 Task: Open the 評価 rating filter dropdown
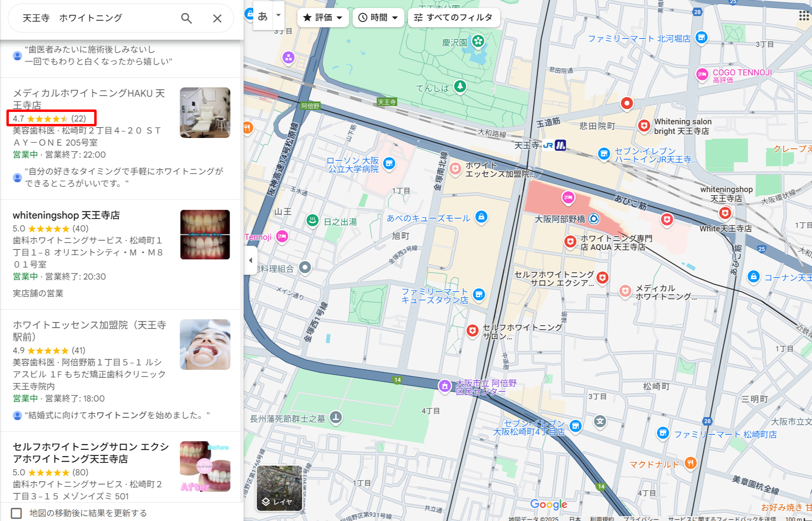tap(323, 18)
